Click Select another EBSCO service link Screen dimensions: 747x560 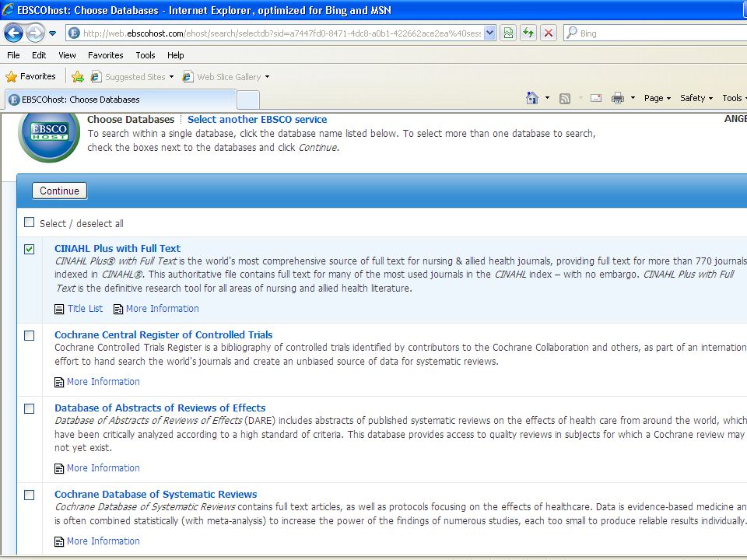(258, 120)
